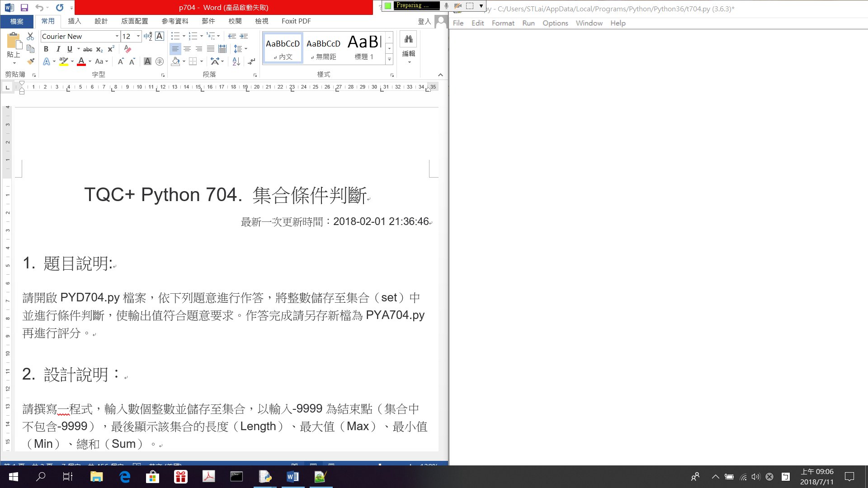Image resolution: width=868 pixels, height=488 pixels.
Task: Click the Increase Indent icon
Action: (244, 36)
